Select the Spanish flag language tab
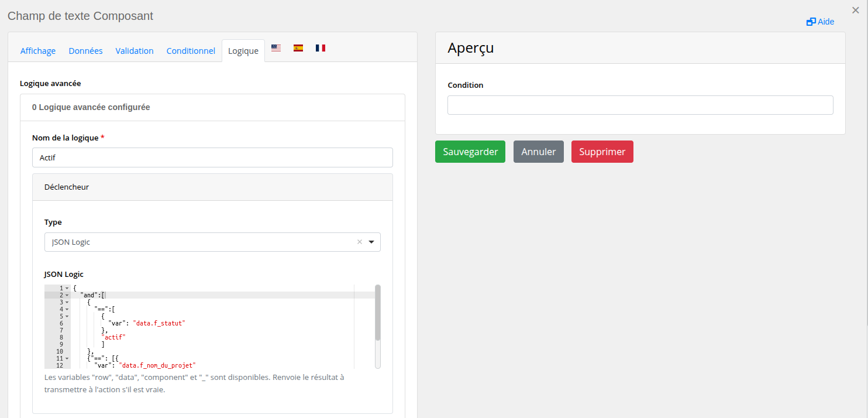The width and height of the screenshot is (868, 418). point(298,48)
